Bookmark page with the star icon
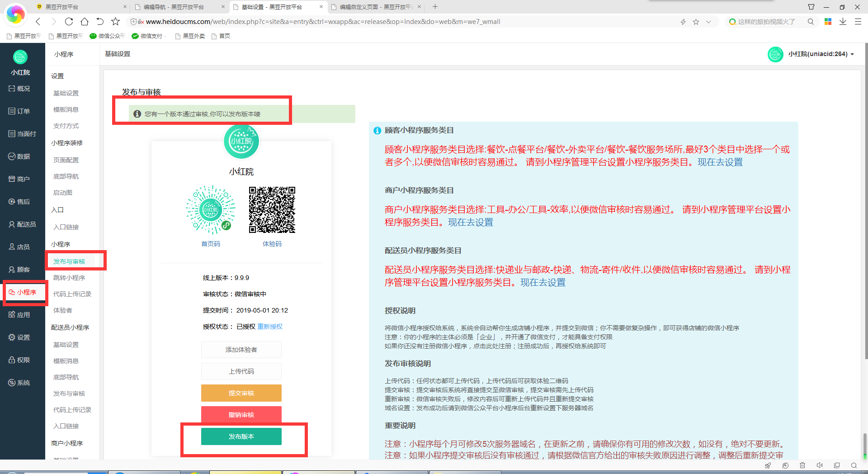 (116, 21)
